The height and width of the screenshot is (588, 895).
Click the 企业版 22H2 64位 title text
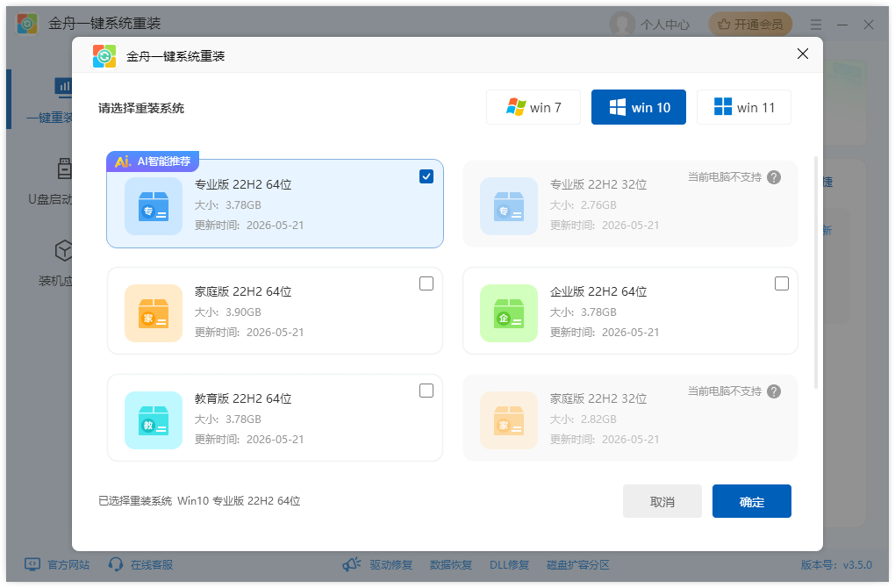click(x=598, y=291)
